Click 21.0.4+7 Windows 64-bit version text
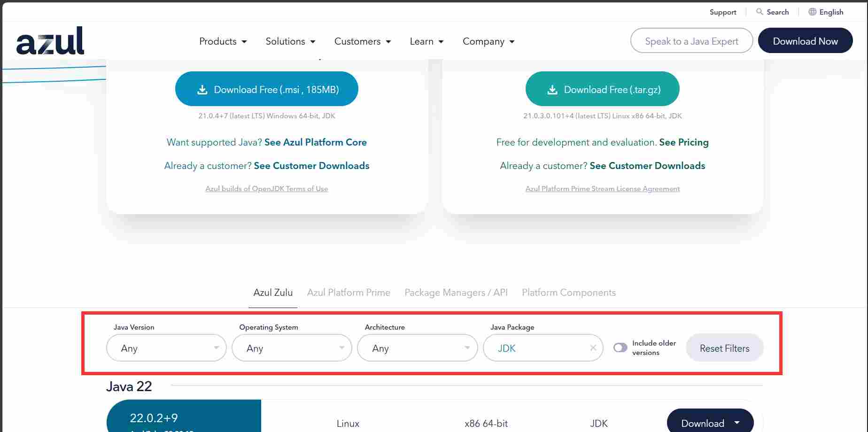868x432 pixels. [x=267, y=116]
